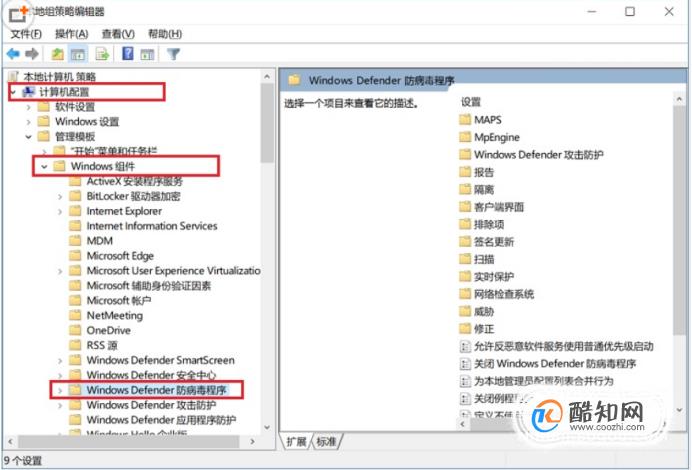Click the Forward arrow toolbar icon
Viewport: 692px width, 470px height.
pyautogui.click(x=32, y=54)
